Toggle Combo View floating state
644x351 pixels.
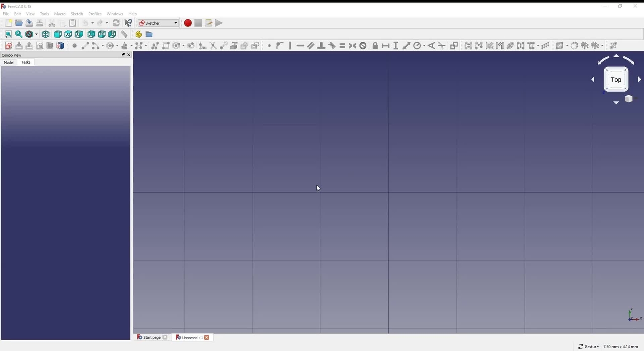(x=123, y=55)
